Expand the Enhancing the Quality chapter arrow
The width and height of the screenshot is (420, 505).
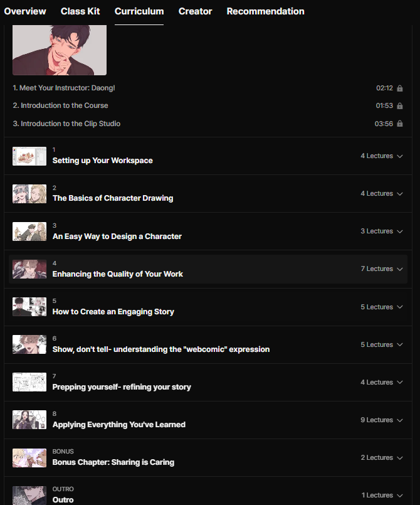400,269
